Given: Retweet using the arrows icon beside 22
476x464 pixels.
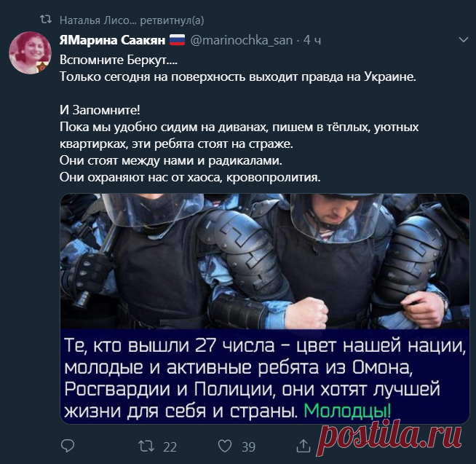Looking at the screenshot, I should pyautogui.click(x=146, y=447).
